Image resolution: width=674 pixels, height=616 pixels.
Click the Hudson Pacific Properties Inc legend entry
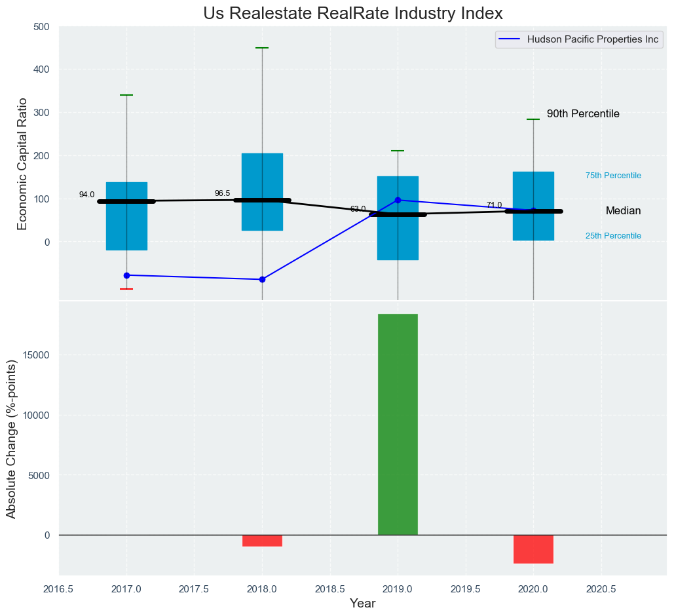point(592,39)
